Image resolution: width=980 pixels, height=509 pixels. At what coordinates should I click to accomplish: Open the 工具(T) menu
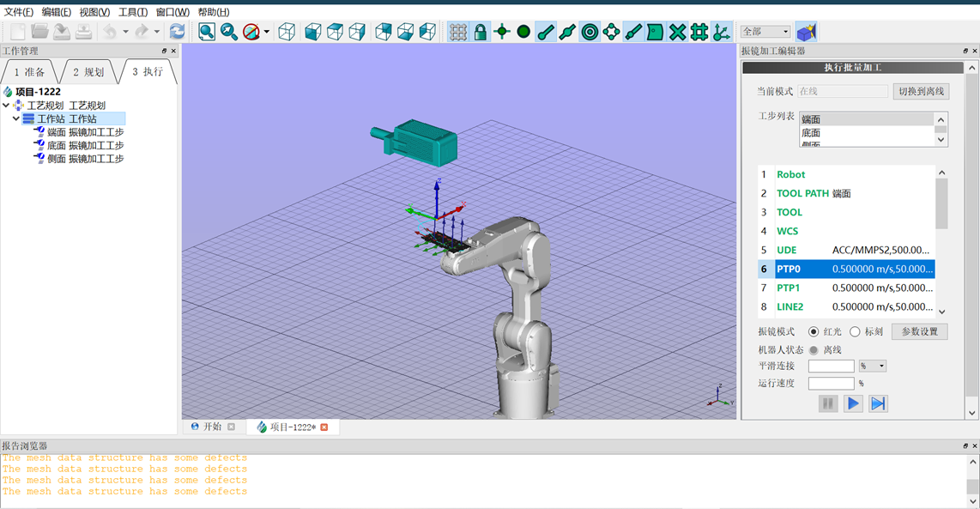132,12
